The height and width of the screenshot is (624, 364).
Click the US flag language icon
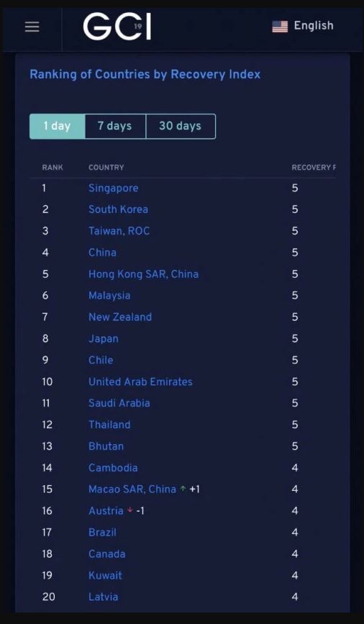tap(280, 27)
